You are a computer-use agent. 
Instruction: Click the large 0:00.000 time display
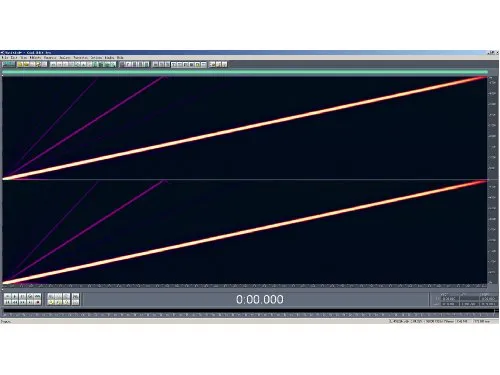click(x=260, y=299)
